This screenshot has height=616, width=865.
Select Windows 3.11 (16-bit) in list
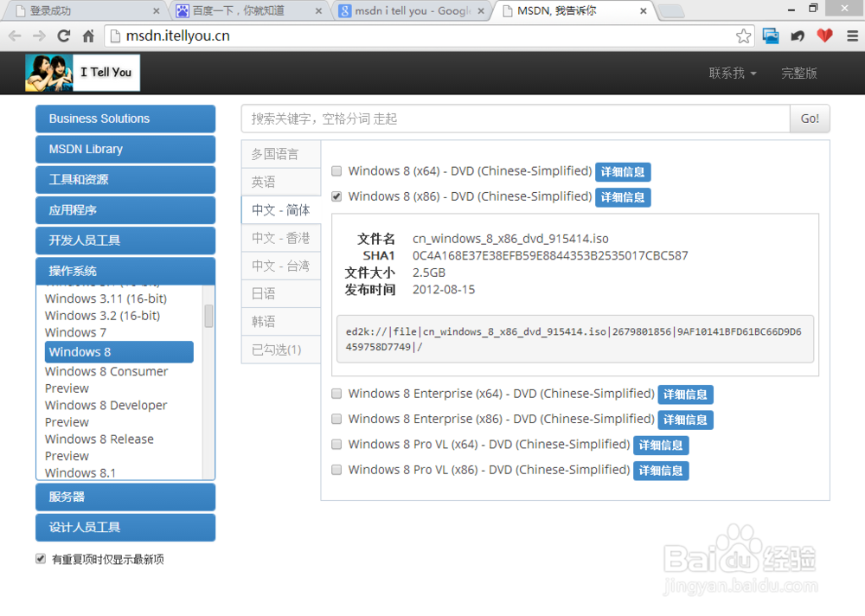click(x=106, y=298)
